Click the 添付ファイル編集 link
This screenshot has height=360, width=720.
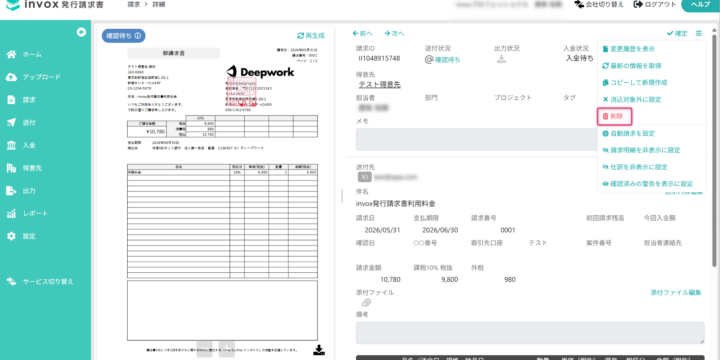tap(675, 292)
